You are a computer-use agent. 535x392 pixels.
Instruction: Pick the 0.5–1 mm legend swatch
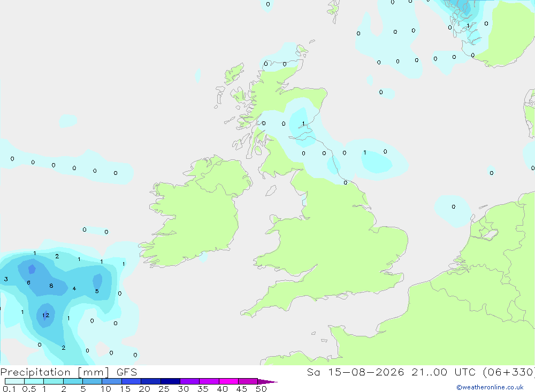(x=34, y=381)
